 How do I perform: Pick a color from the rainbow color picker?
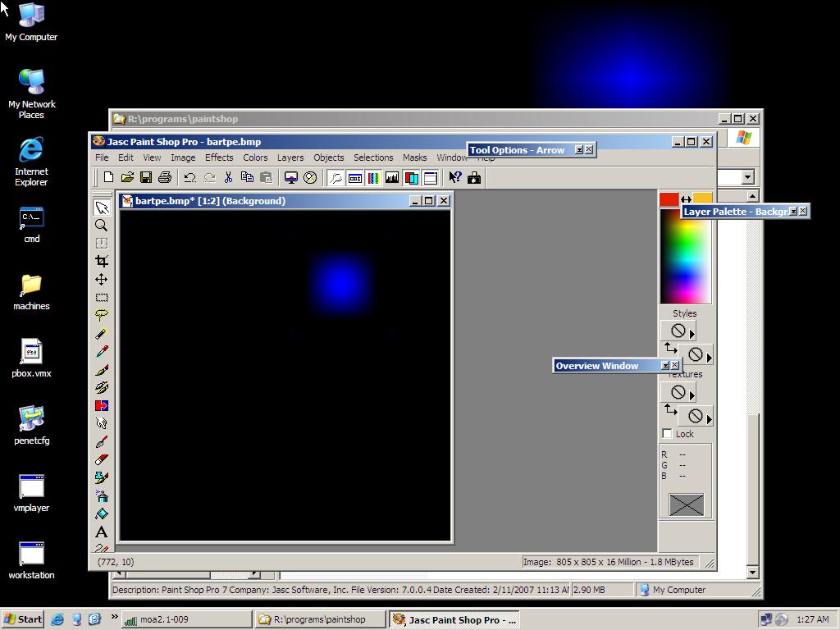tap(685, 256)
